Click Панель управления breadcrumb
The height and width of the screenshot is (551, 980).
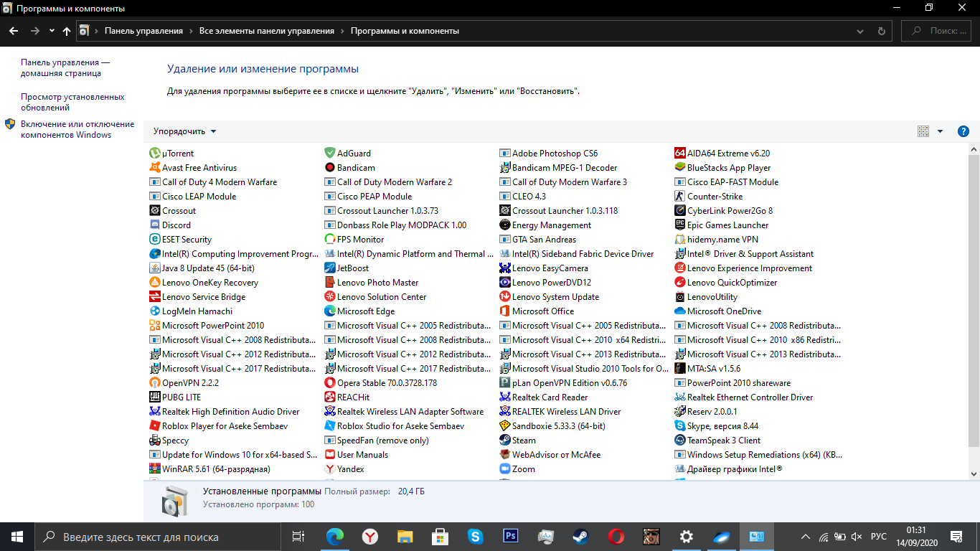143,31
